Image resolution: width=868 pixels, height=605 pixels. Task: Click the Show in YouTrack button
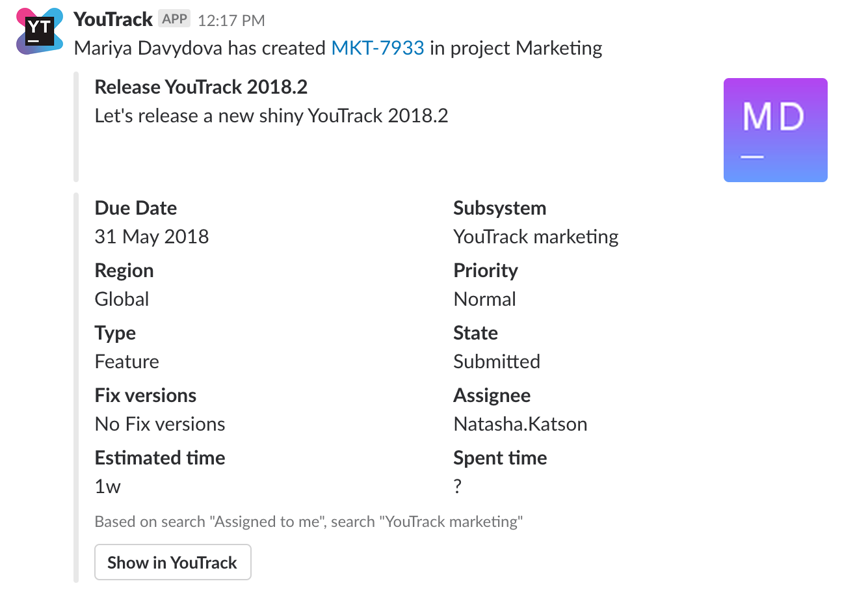tap(172, 561)
